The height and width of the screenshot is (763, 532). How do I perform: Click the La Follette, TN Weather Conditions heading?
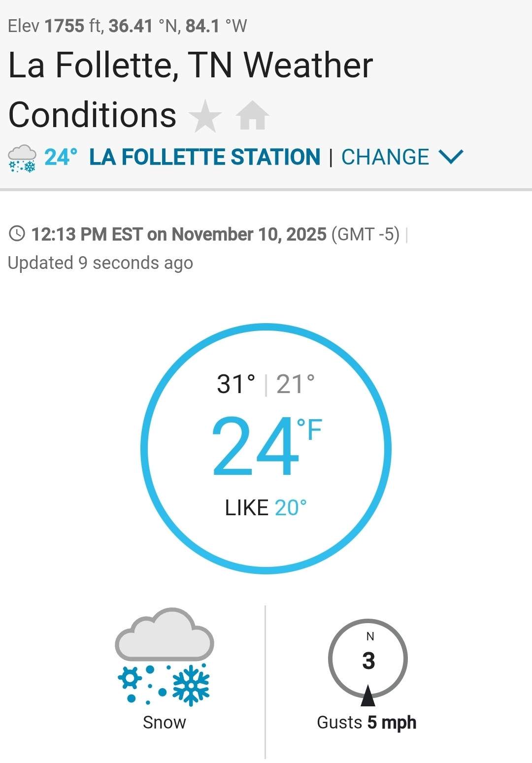(191, 90)
